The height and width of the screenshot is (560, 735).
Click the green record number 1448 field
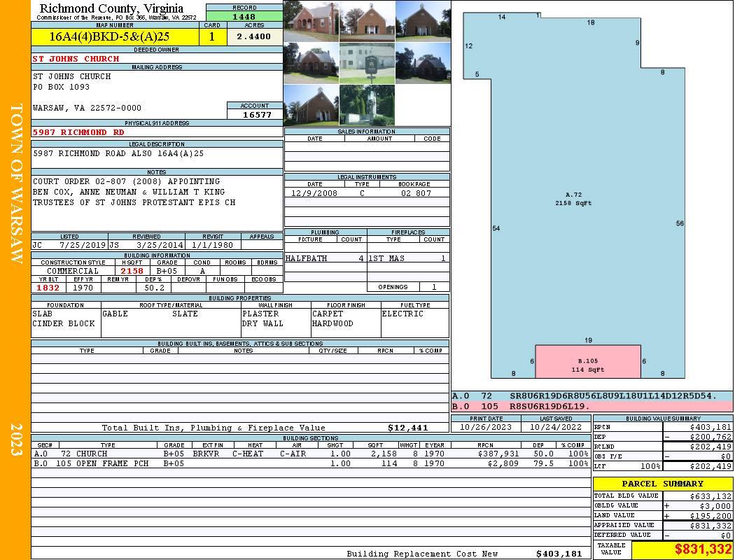(244, 16)
